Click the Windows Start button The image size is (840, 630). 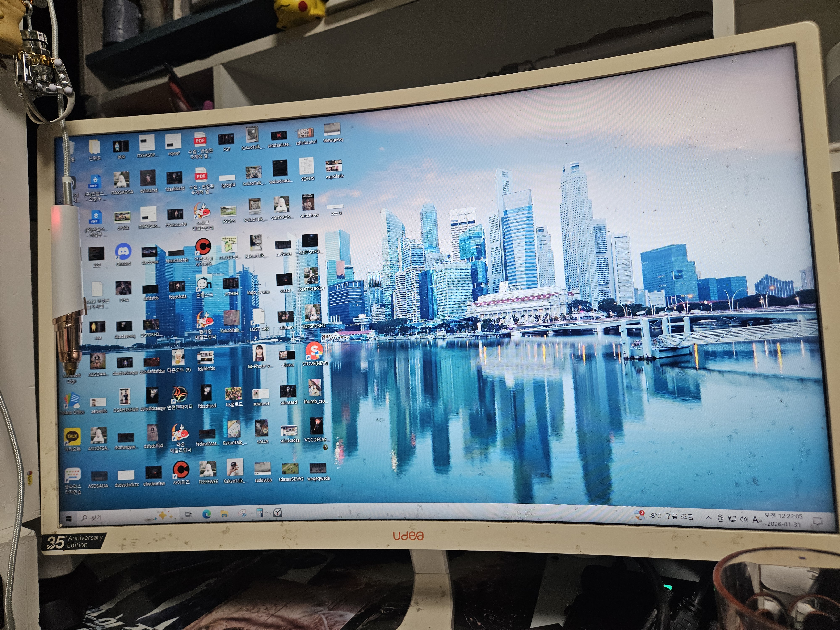[69, 518]
